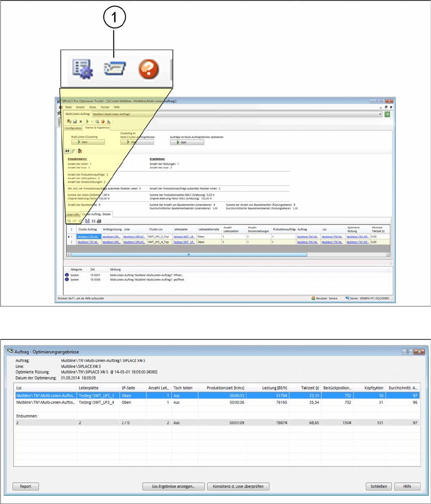
Task: Click the save disk icon in toolbar
Action: pos(75,122)
